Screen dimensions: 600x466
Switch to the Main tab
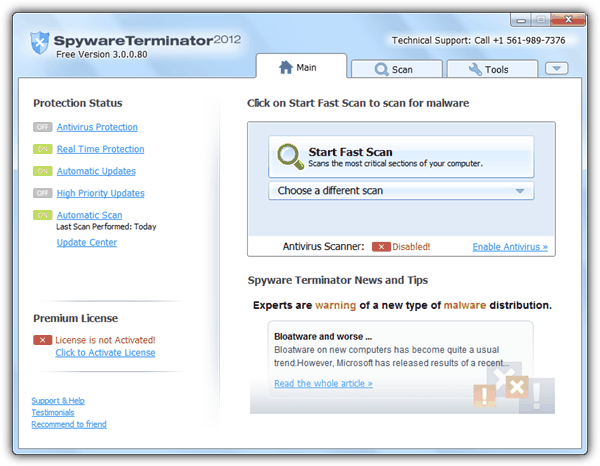click(301, 67)
